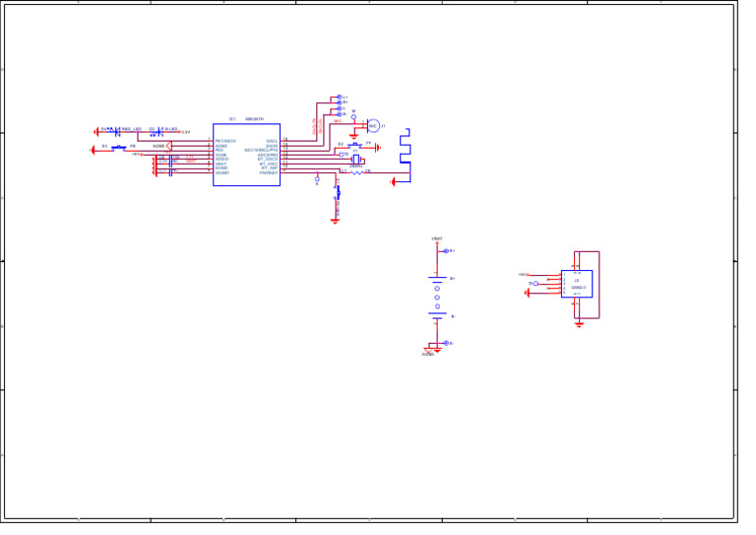Image resolution: width=756 pixels, height=535 pixels.
Task: Select the vertical power key switch symbol
Action: pyautogui.click(x=338, y=192)
